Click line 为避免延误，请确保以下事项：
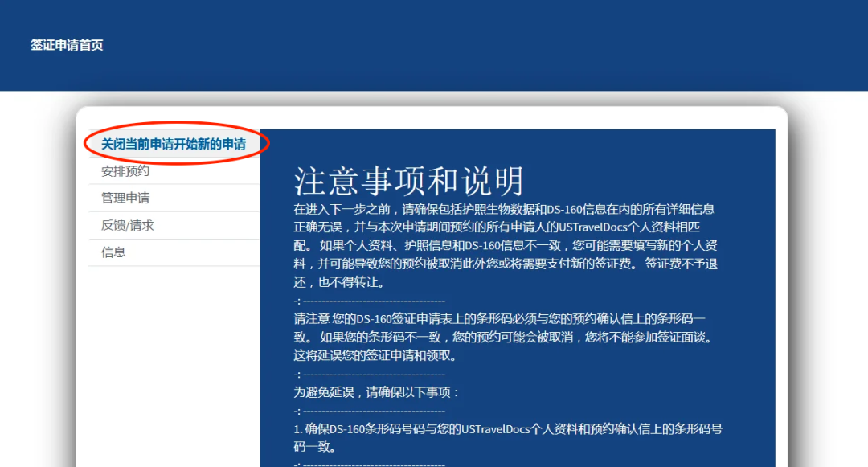The width and height of the screenshot is (868, 467). coord(376,392)
